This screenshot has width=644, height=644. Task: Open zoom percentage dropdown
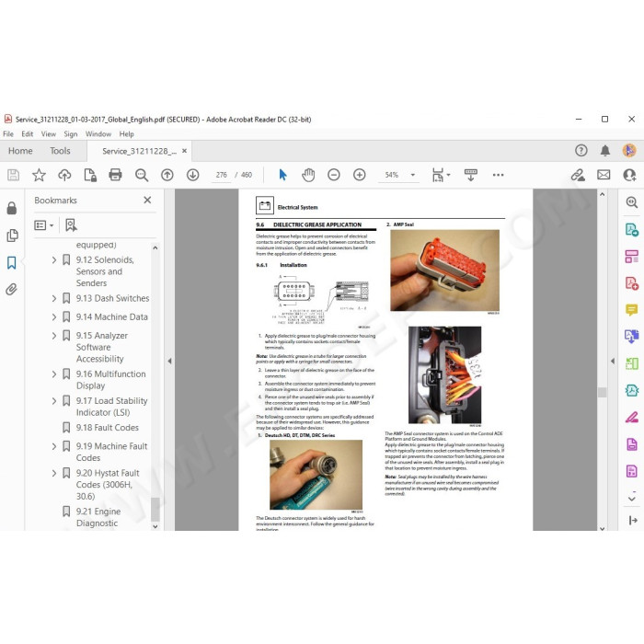413,175
